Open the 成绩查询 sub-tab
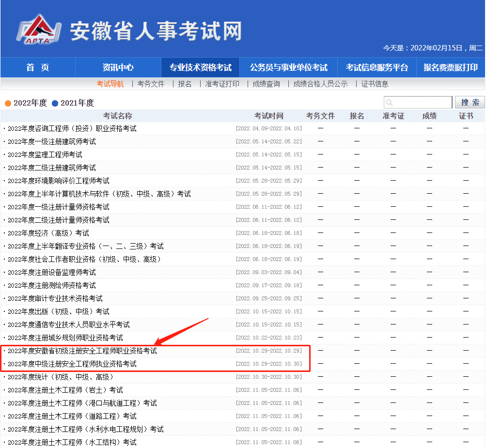The width and height of the screenshot is (487, 448). tap(266, 84)
